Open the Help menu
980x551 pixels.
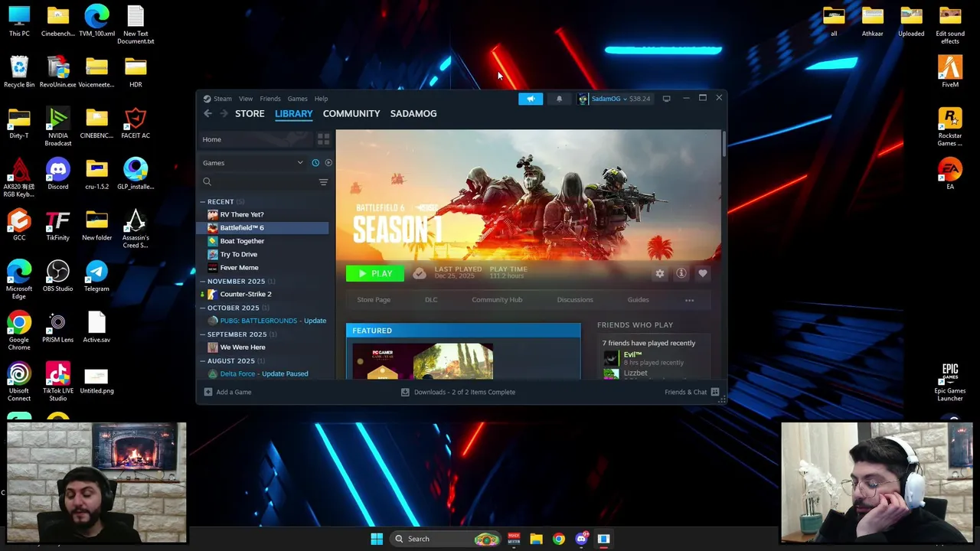(x=321, y=99)
